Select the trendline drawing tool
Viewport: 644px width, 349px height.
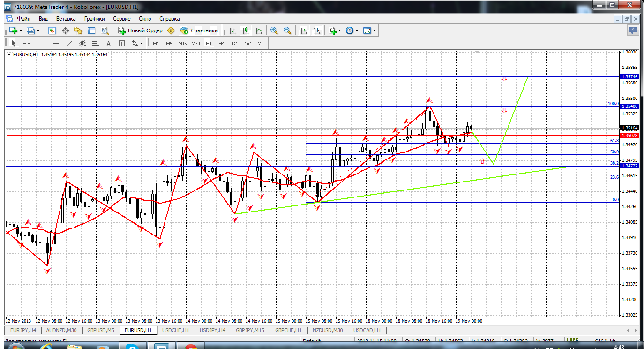point(69,43)
